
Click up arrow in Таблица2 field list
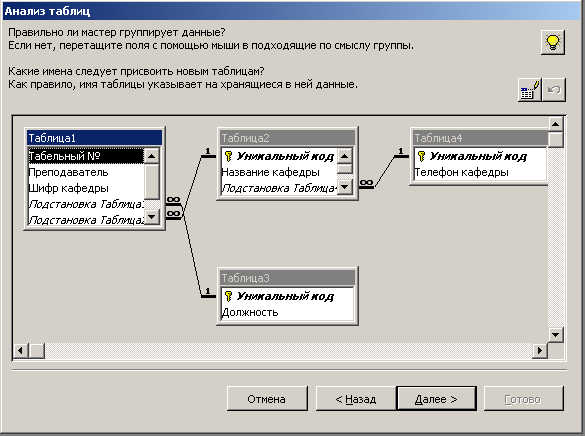[344, 156]
